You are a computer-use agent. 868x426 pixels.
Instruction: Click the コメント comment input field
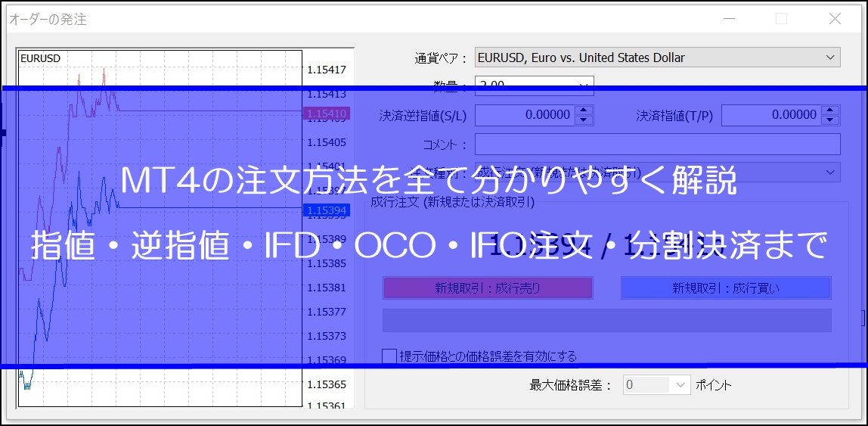pyautogui.click(x=657, y=144)
